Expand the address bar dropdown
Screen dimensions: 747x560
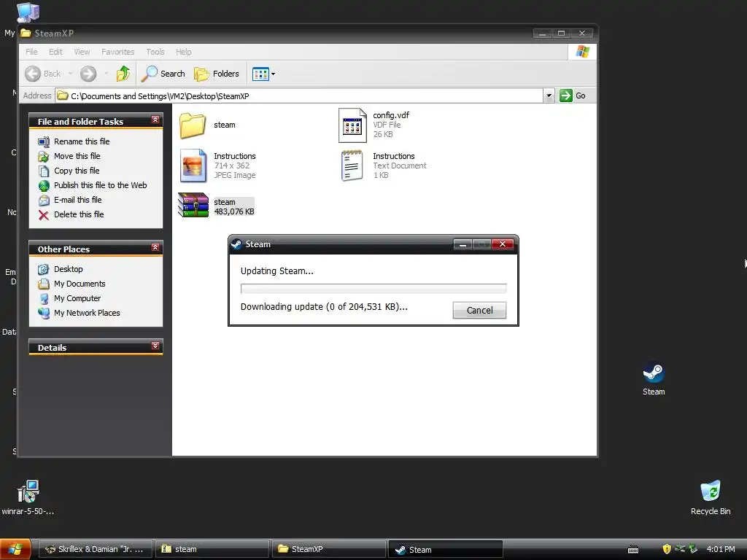(549, 96)
